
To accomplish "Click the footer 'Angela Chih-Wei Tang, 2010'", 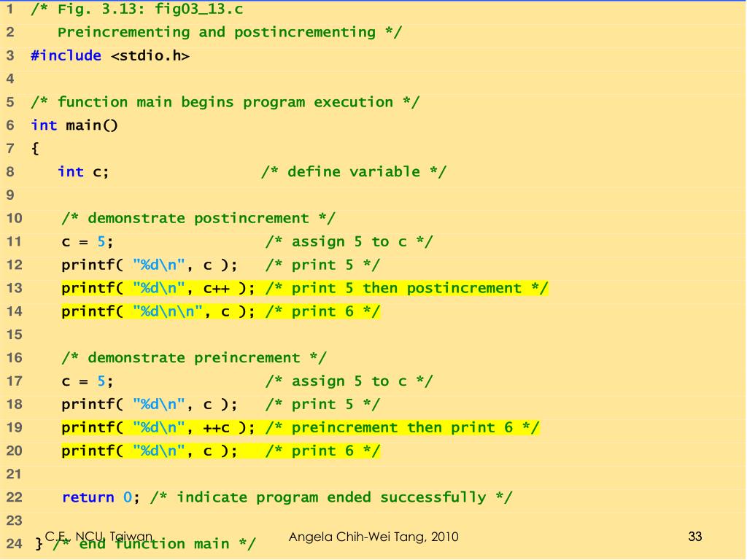I will pyautogui.click(x=373, y=537).
